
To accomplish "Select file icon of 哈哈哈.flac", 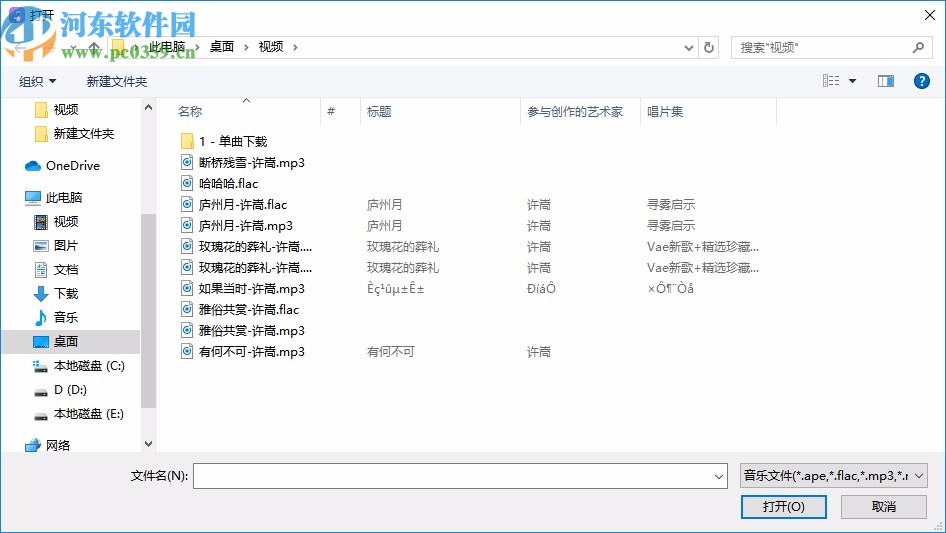I will (187, 183).
